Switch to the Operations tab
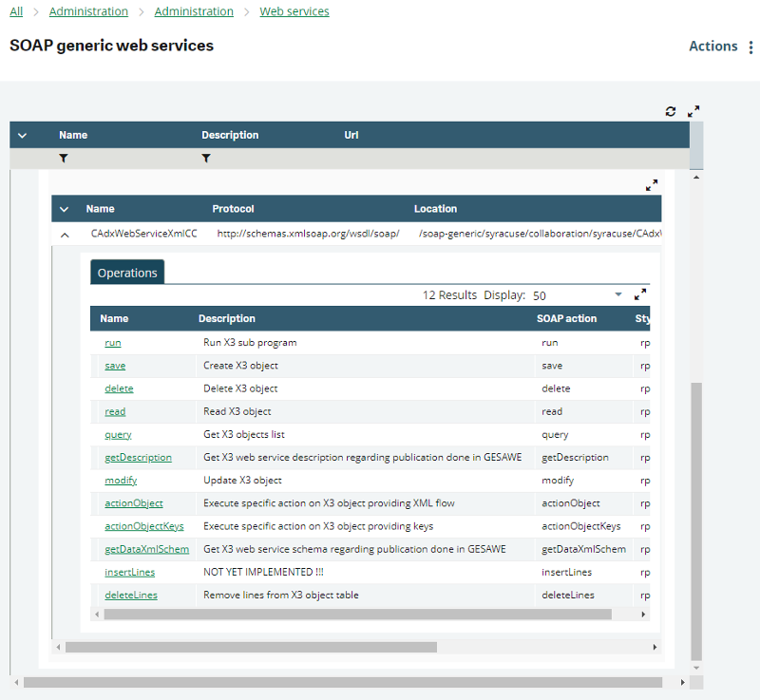Screen dimensions: 760x700 [x=127, y=272]
